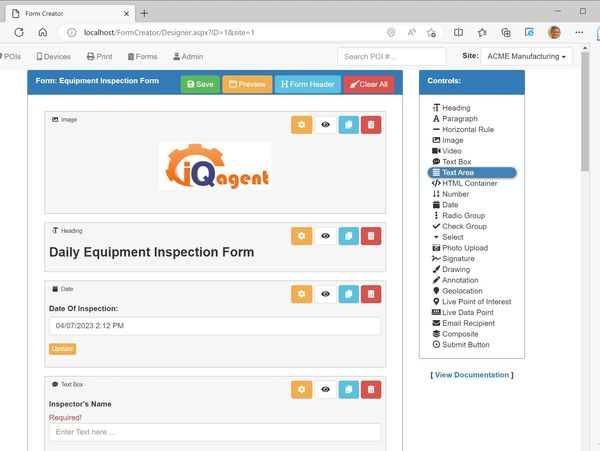Toggle visibility of the Heading block
This screenshot has width=600, height=451.
tap(325, 236)
